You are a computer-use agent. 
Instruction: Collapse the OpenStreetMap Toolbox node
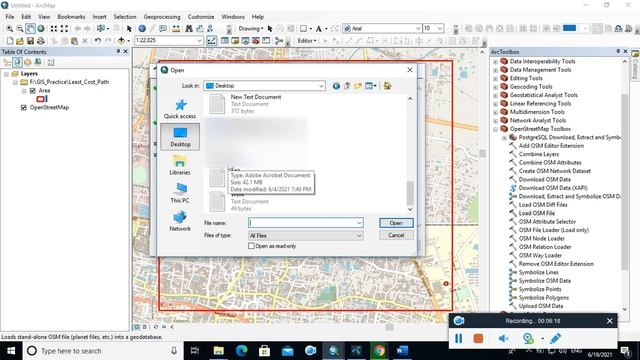496,129
